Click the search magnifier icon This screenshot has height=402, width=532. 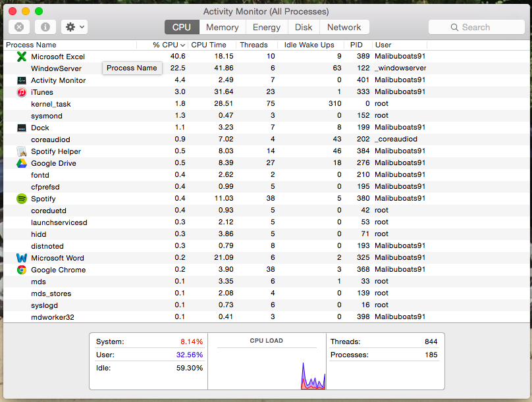click(x=454, y=27)
